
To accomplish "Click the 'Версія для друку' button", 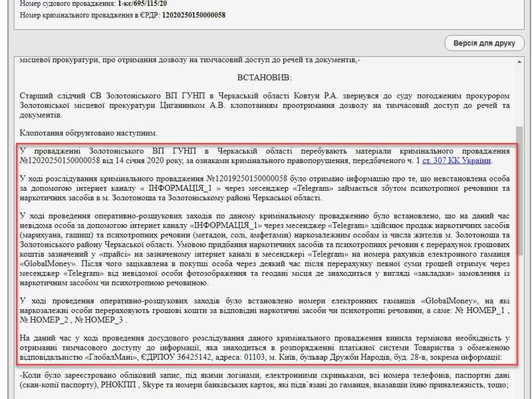I will 484,44.
